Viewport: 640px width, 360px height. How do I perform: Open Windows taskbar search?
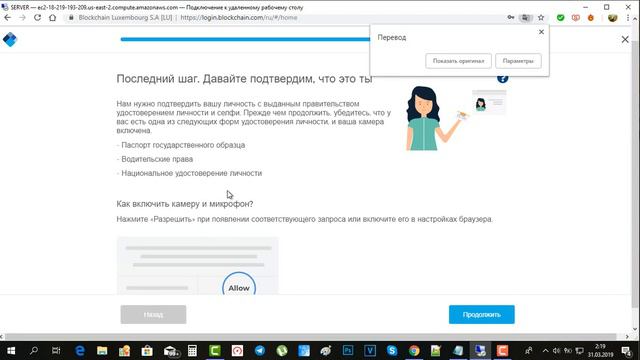click(34, 351)
